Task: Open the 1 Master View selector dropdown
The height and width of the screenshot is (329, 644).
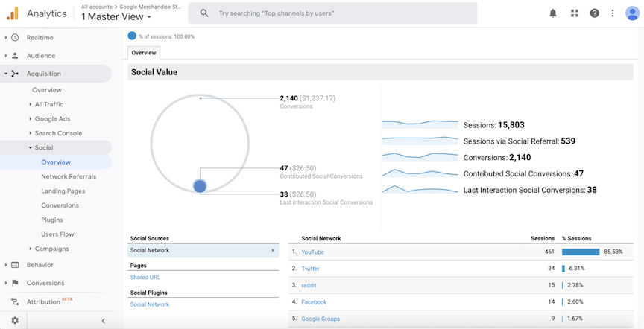Action: pos(116,17)
